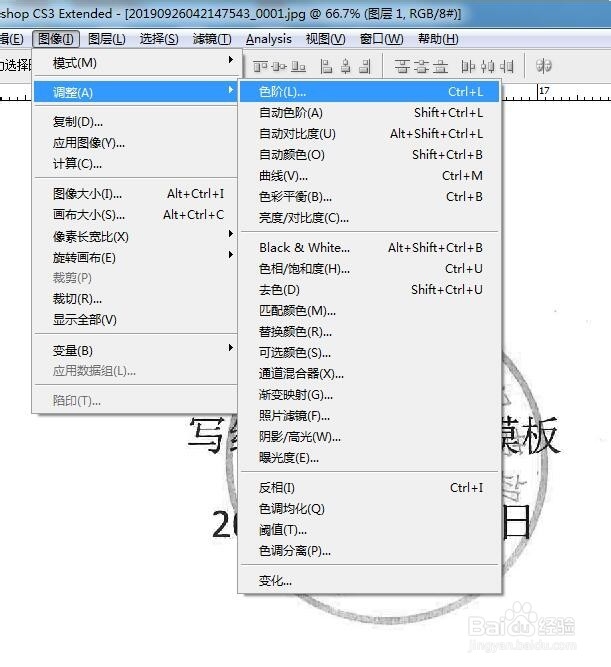Expand the 调整(A) submenu
The width and height of the screenshot is (611, 667).
point(135,92)
